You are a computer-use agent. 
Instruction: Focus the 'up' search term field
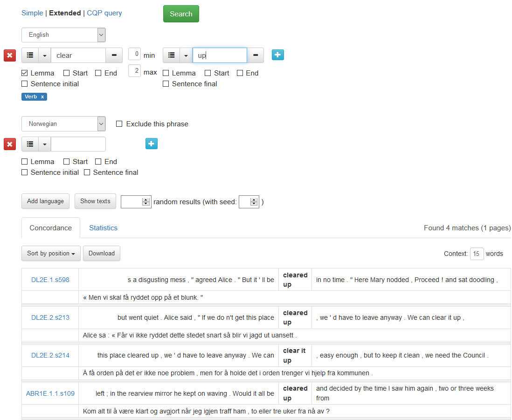coord(220,55)
